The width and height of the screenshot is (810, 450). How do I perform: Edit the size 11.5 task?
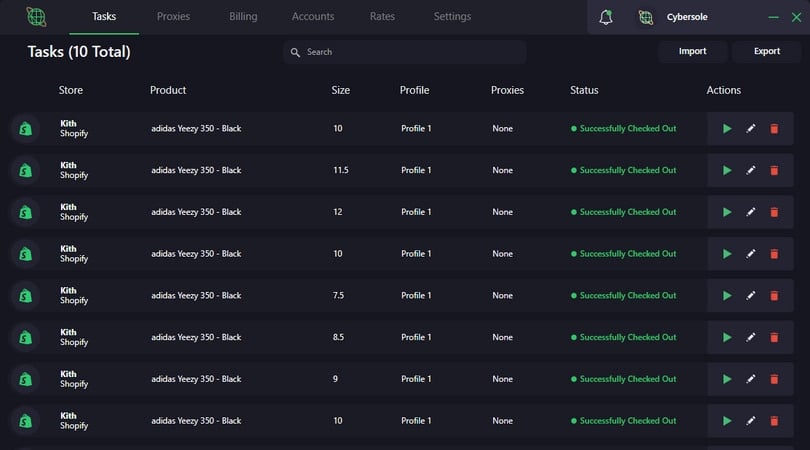[x=751, y=170]
